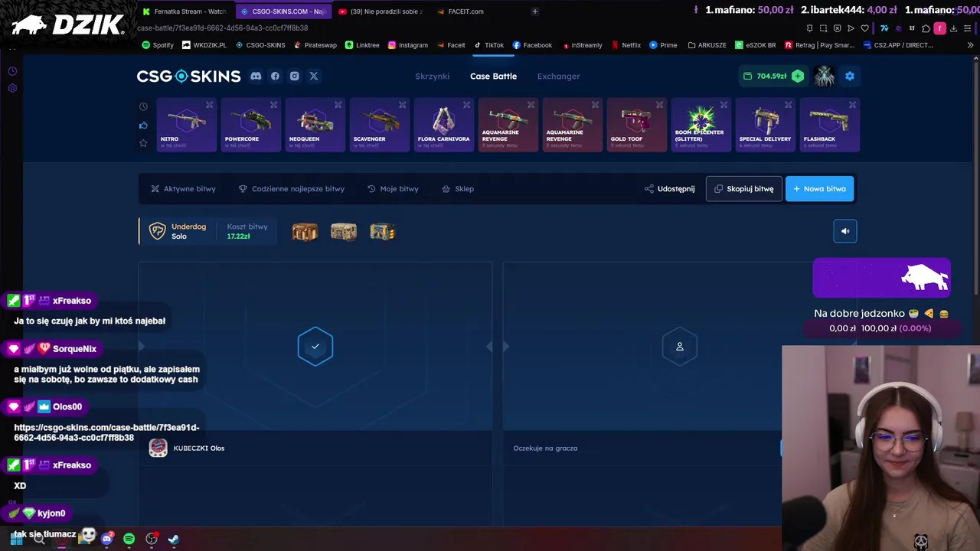
Task: Click the KUBECZKI Olos player name
Action: tap(199, 448)
